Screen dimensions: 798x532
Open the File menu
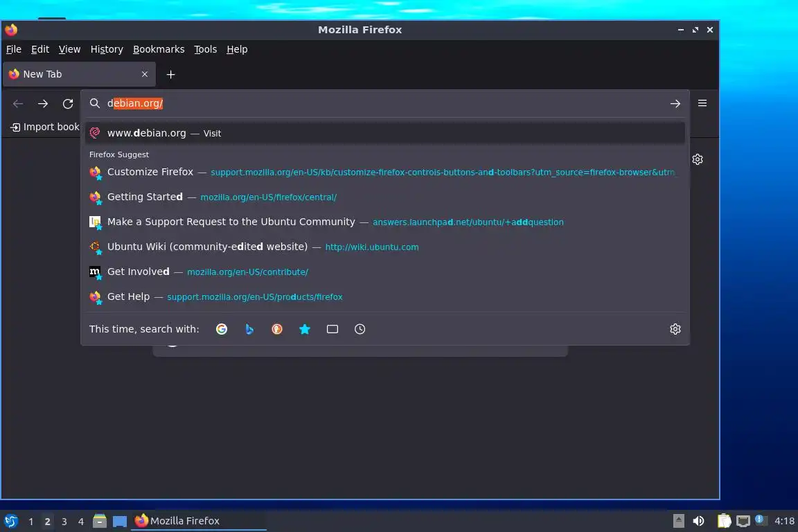(x=14, y=49)
